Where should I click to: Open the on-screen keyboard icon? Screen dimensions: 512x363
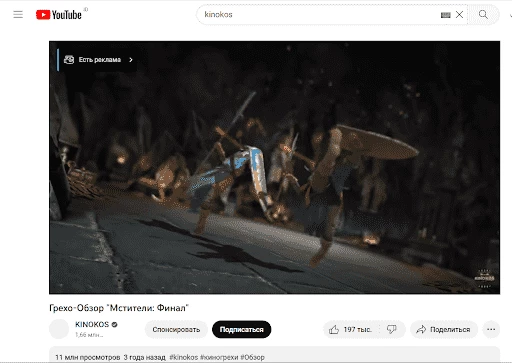pos(445,15)
